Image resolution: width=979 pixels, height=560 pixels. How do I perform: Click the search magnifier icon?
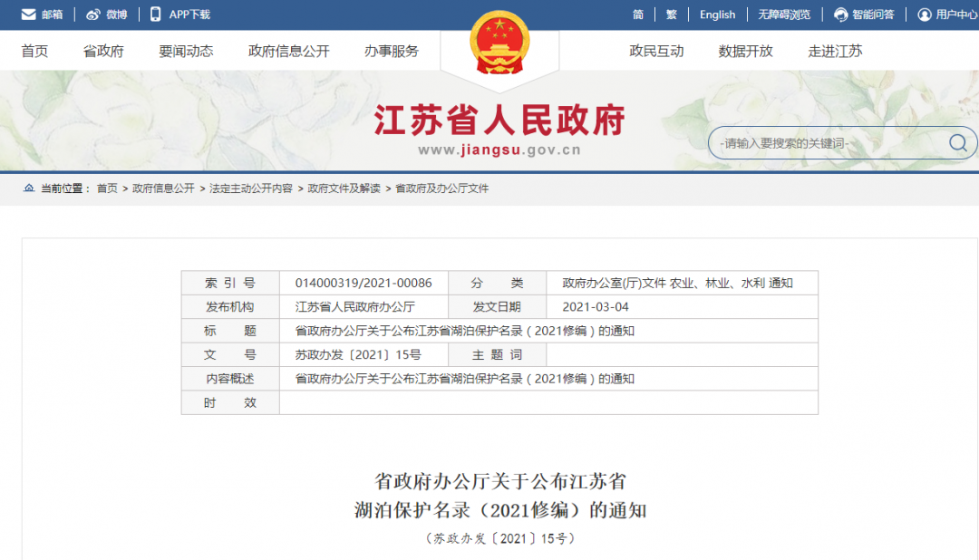[958, 143]
